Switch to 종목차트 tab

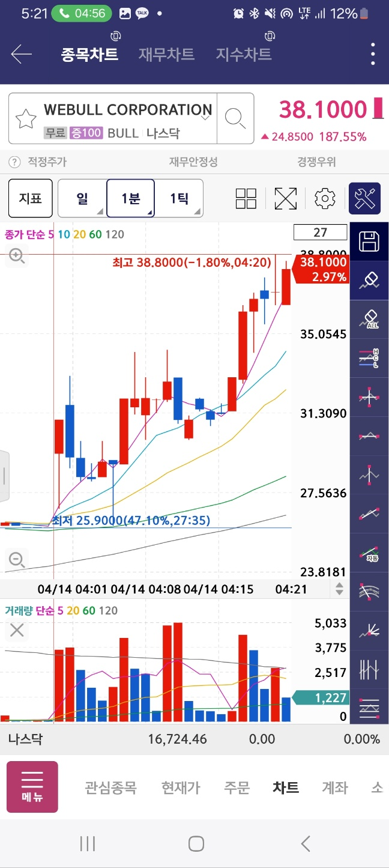(x=89, y=54)
